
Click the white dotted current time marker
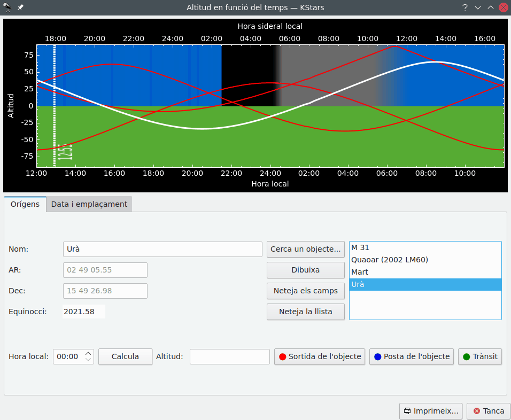[x=55, y=107]
